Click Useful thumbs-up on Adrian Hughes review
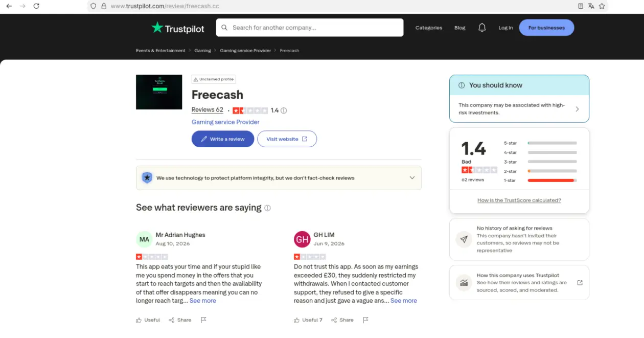 click(x=148, y=320)
